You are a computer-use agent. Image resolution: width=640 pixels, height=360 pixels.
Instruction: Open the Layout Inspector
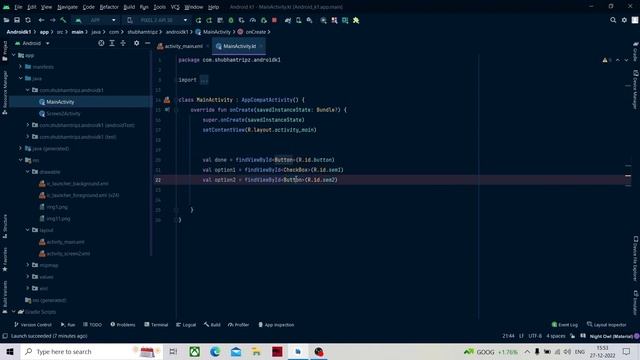607,325
